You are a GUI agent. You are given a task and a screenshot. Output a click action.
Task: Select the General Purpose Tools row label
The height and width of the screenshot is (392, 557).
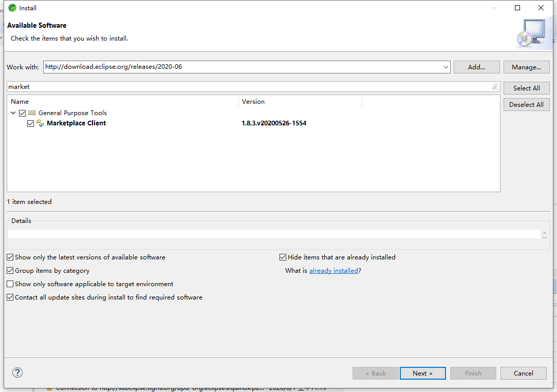(x=72, y=113)
